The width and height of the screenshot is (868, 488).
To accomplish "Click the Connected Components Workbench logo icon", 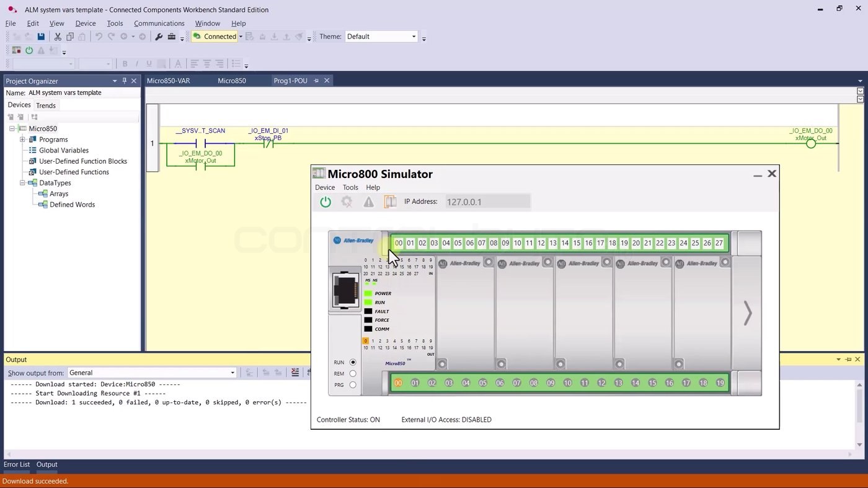I will [12, 9].
